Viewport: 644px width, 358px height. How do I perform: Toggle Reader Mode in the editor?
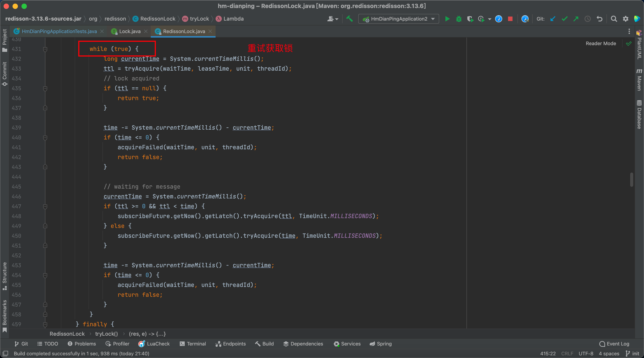pyautogui.click(x=601, y=44)
